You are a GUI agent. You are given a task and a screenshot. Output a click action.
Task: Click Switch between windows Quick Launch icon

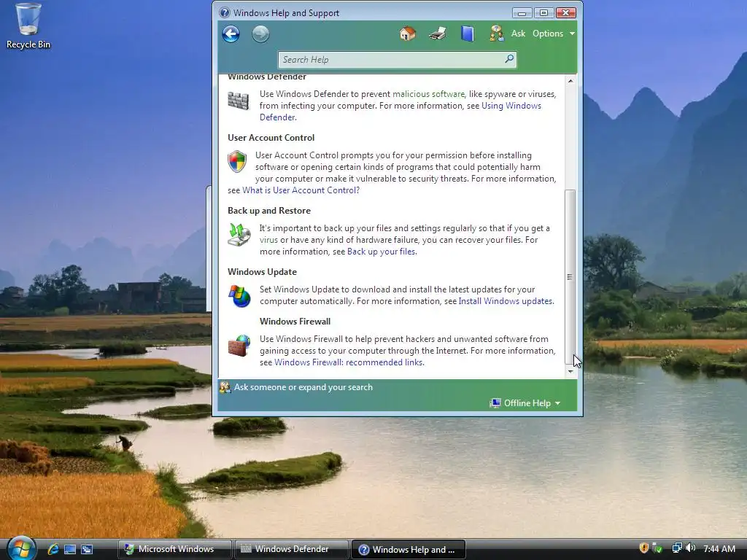click(87, 549)
